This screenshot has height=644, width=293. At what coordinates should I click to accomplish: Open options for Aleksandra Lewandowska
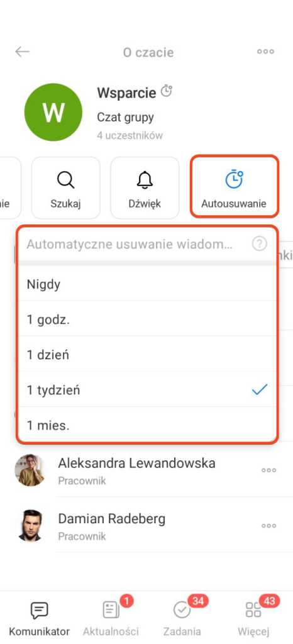268,470
